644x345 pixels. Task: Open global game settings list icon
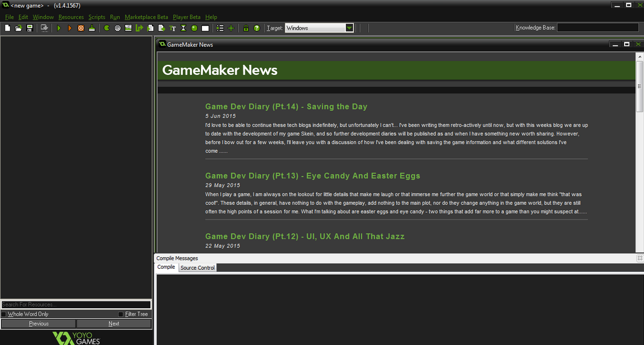(220, 28)
